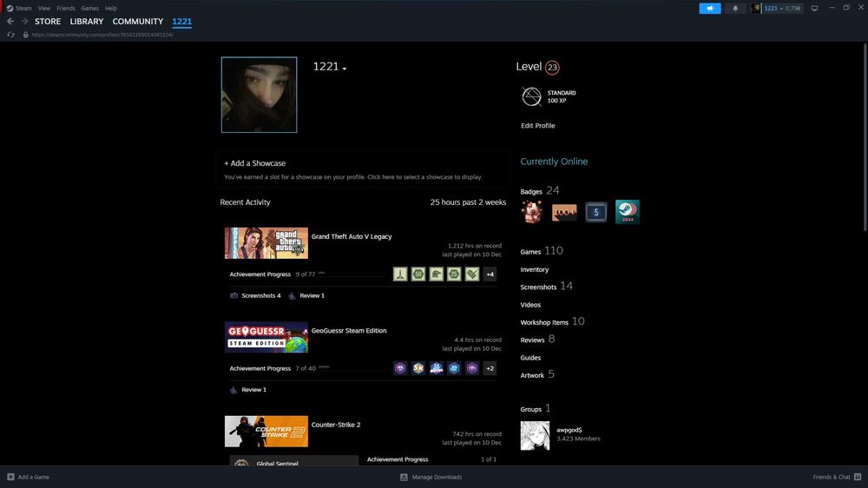Click the first GTA V achievement icon
This screenshot has height=488, width=868.
pyautogui.click(x=400, y=274)
